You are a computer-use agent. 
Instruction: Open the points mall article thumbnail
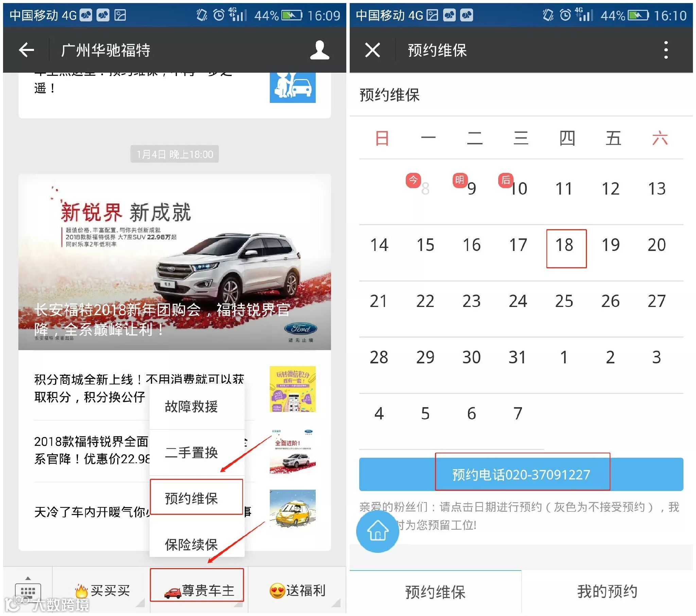293,389
